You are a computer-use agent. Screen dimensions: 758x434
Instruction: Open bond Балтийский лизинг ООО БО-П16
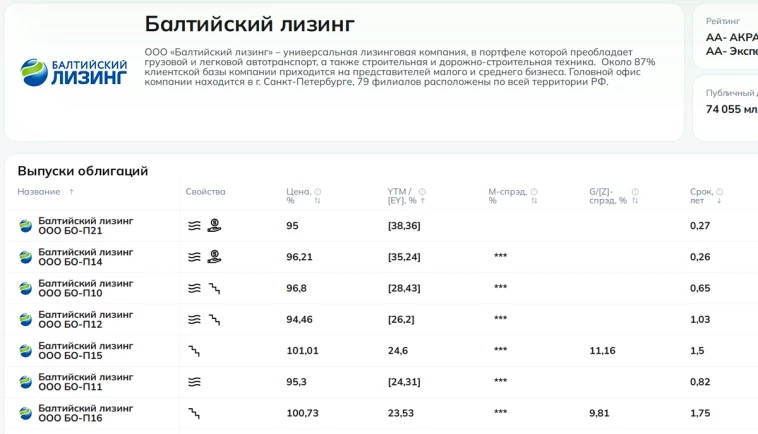[x=86, y=413]
